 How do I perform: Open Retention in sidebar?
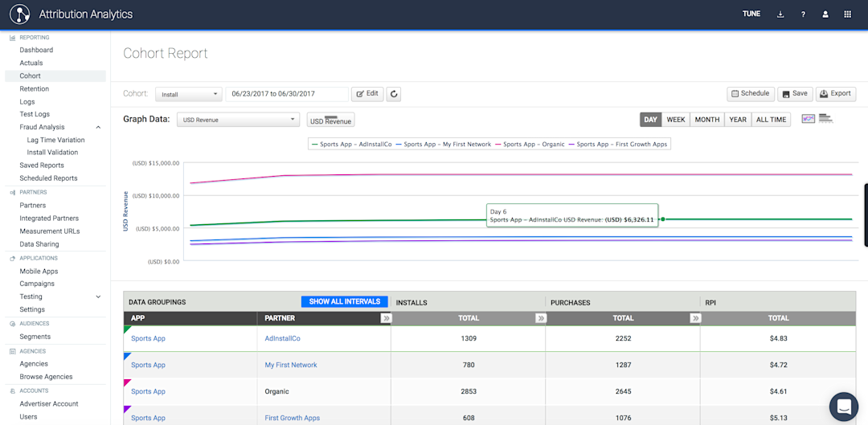pyautogui.click(x=35, y=88)
